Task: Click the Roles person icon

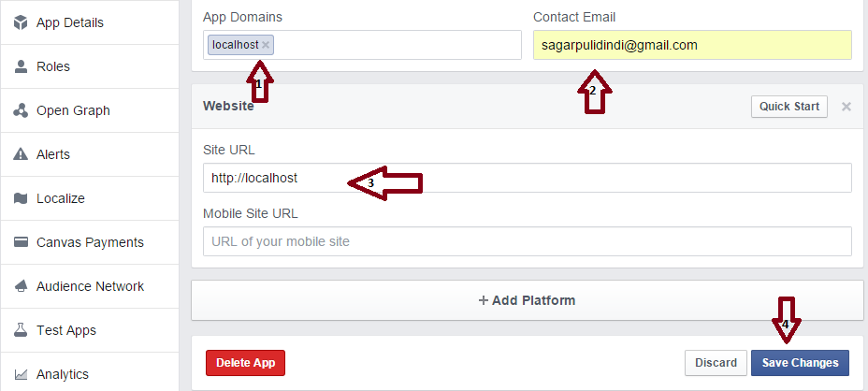Action: pyautogui.click(x=21, y=66)
